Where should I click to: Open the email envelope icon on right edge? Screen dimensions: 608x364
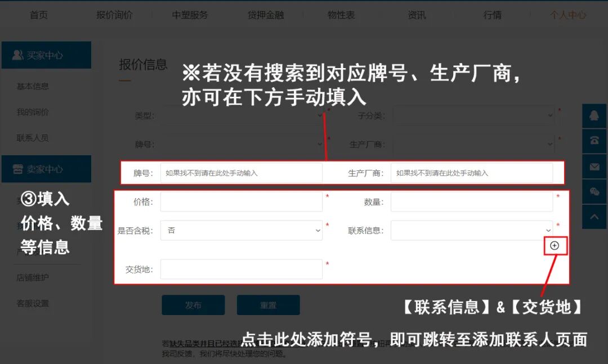point(594,167)
